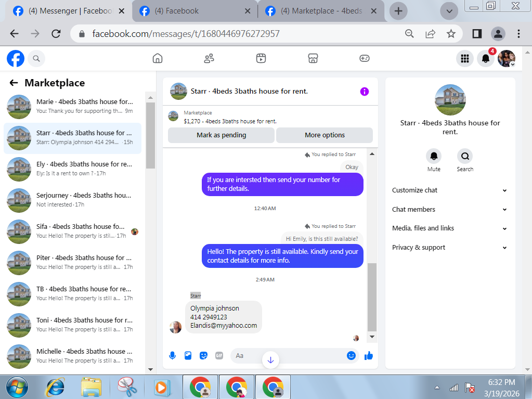The height and width of the screenshot is (399, 532).
Task: Open Facebook search magnifier
Action: click(x=36, y=58)
